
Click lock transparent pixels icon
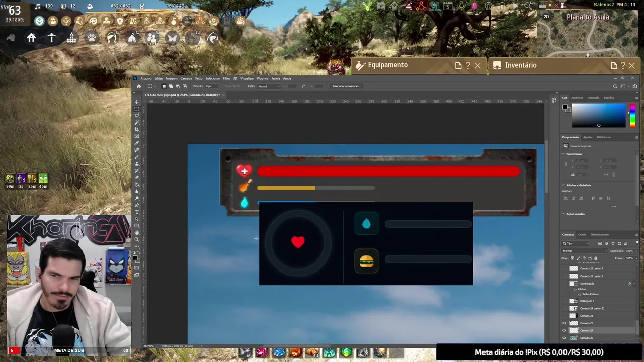573,258
